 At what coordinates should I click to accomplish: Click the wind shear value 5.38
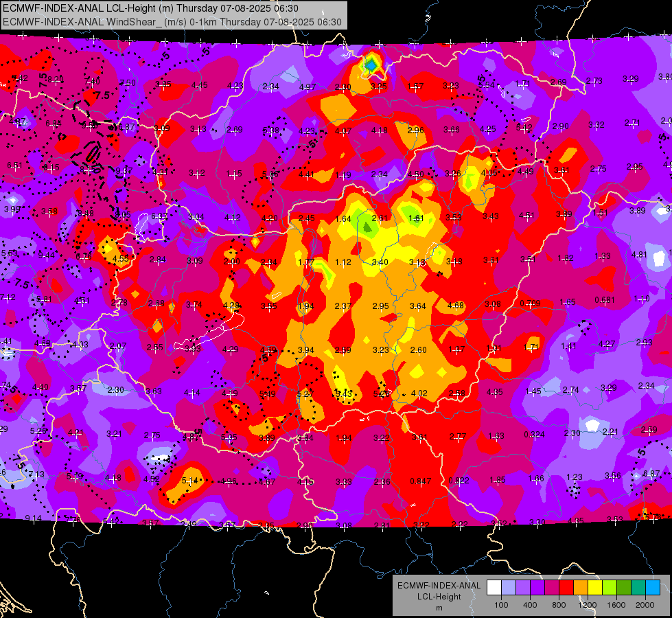pyautogui.click(x=271, y=130)
